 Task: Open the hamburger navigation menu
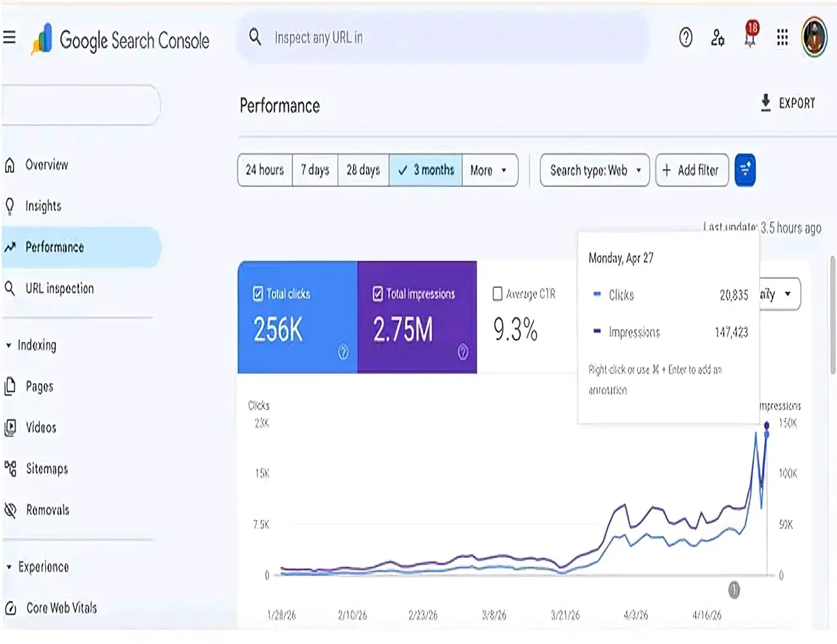9,37
